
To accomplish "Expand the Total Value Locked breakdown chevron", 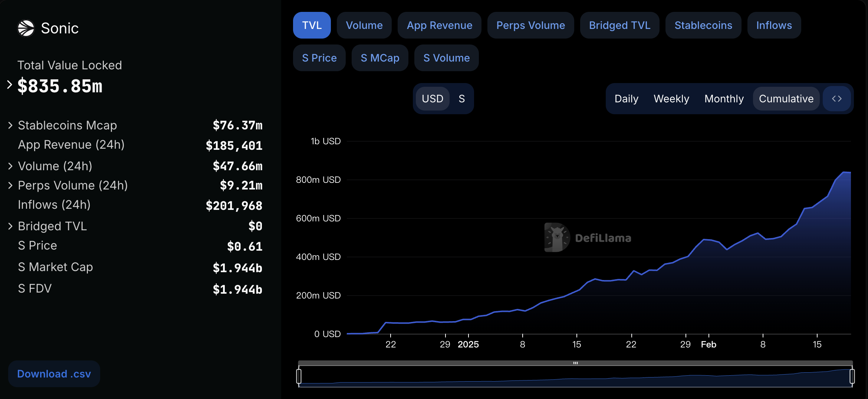I will pos(10,85).
